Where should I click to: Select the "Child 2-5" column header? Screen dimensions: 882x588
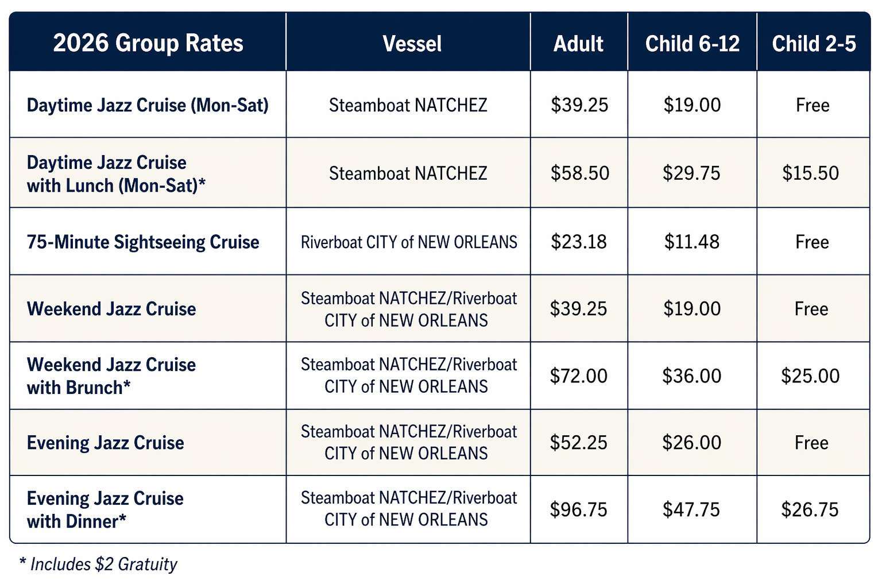click(813, 44)
